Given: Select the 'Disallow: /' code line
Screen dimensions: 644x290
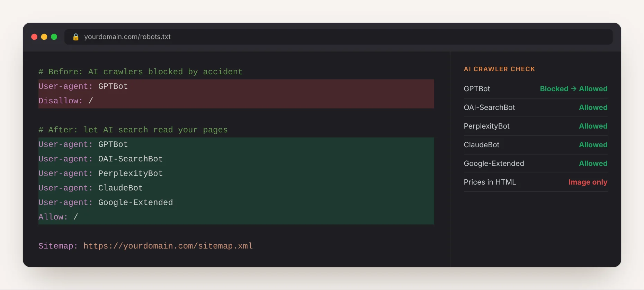Looking at the screenshot, I should tap(66, 101).
